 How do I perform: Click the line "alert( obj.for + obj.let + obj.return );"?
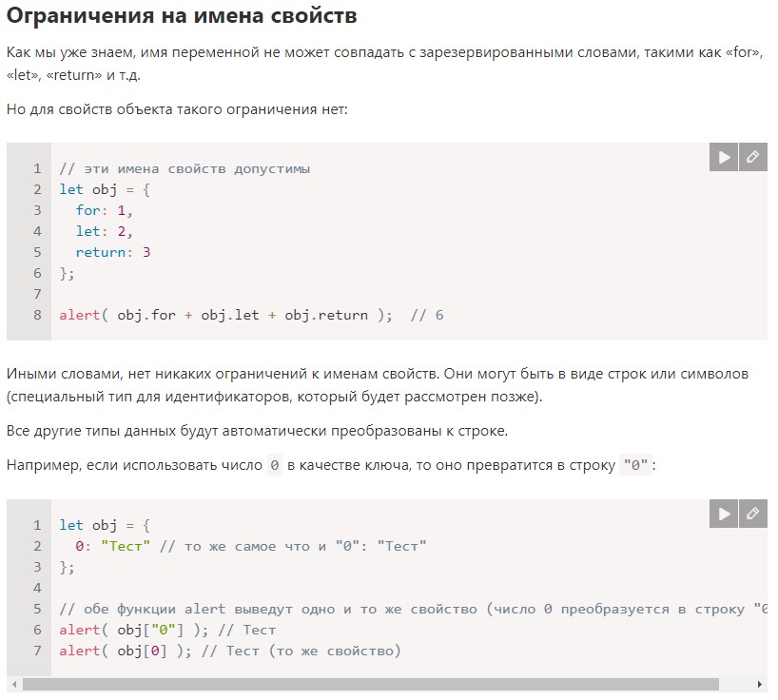tap(225, 315)
